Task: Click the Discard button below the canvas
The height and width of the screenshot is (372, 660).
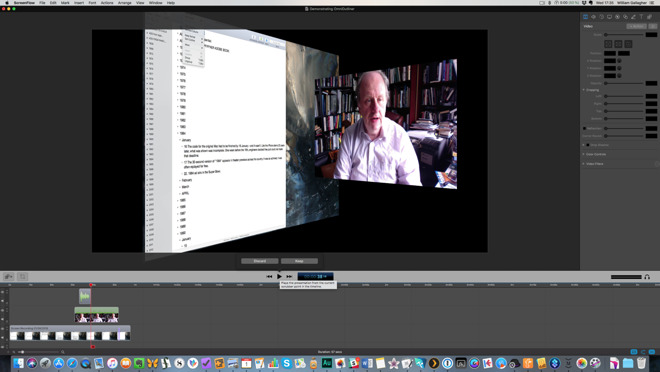Action: pyautogui.click(x=260, y=261)
